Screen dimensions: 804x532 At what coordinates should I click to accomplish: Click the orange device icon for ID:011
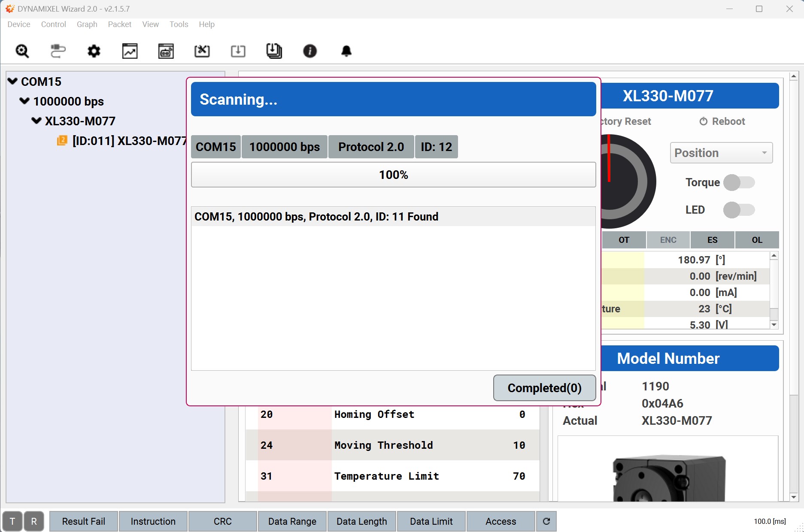click(x=62, y=140)
